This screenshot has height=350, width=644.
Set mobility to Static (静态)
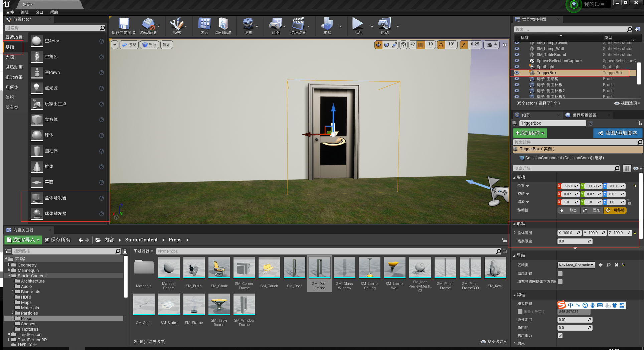pos(569,210)
